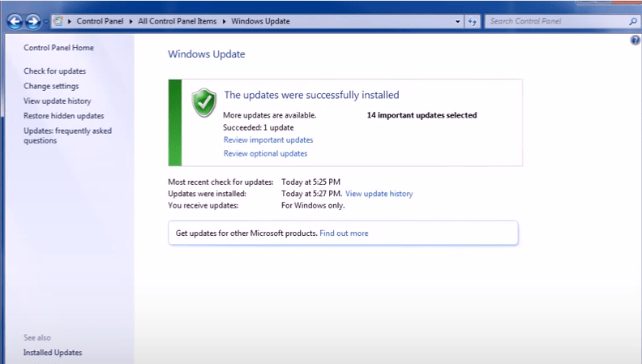Click the Refresh button in address bar
Viewport: 642px width, 364px height.
(x=473, y=21)
